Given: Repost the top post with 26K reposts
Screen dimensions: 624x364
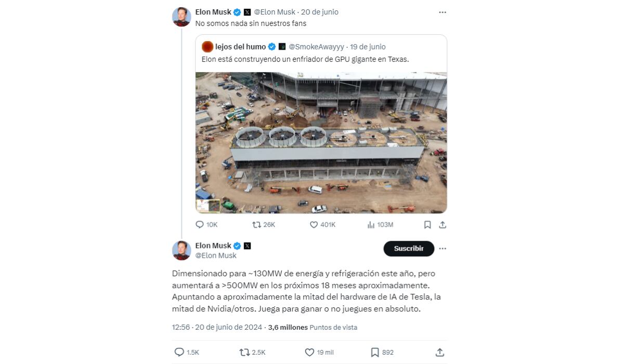Looking at the screenshot, I should point(257,225).
